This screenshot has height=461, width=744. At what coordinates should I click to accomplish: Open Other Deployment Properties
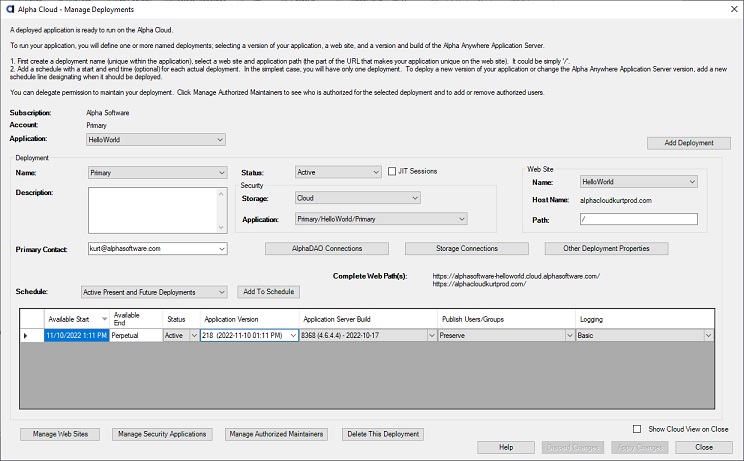606,249
